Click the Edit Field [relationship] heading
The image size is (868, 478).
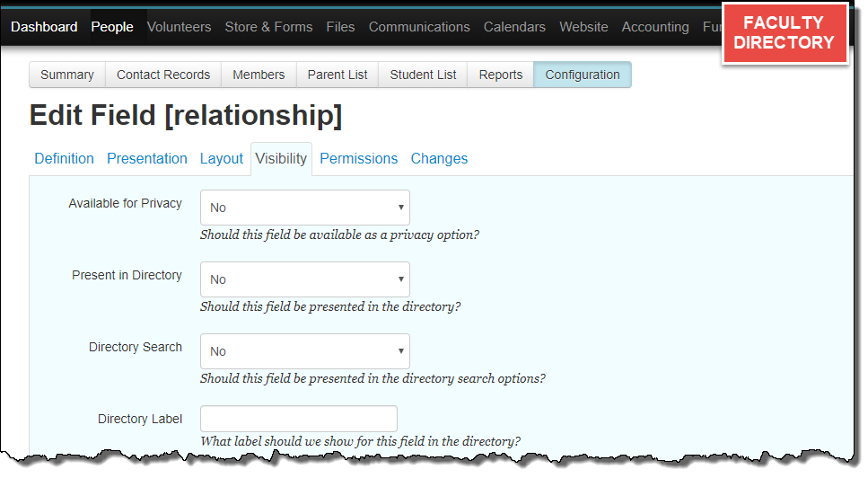[186, 116]
